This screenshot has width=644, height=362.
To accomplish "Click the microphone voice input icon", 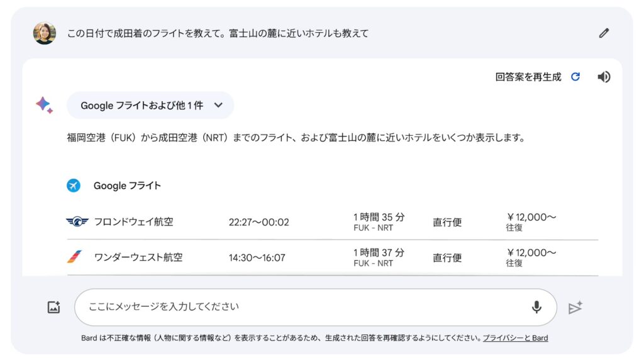I will (536, 307).
